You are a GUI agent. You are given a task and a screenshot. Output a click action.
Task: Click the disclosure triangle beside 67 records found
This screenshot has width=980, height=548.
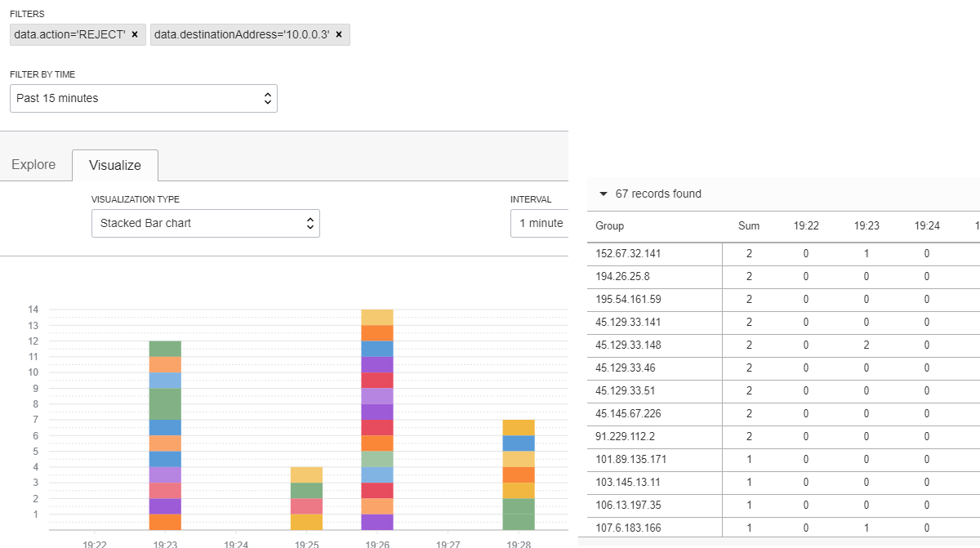(604, 194)
